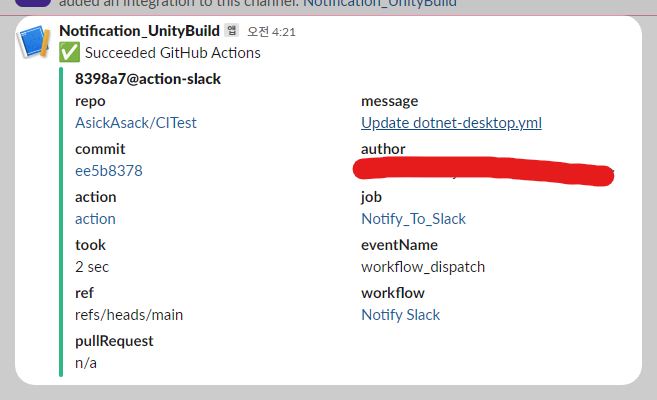This screenshot has height=400, width=657.
Task: Click the Succeeded GitHub Actions text
Action: point(173,53)
